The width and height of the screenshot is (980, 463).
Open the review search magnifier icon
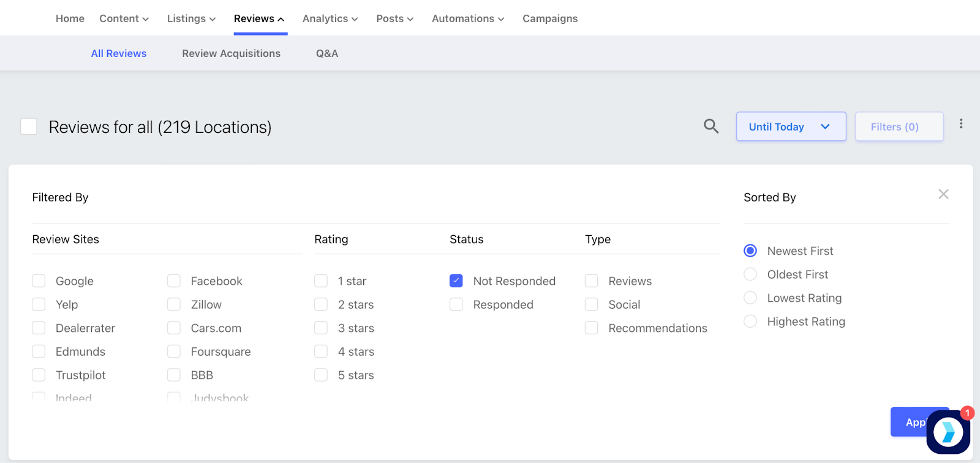[710, 126]
